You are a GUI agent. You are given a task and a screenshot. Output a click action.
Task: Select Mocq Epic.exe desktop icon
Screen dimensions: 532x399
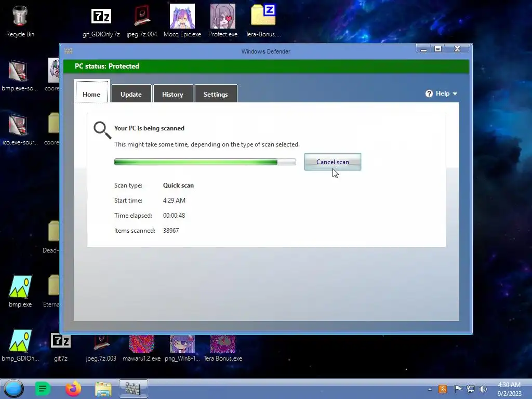(182, 21)
